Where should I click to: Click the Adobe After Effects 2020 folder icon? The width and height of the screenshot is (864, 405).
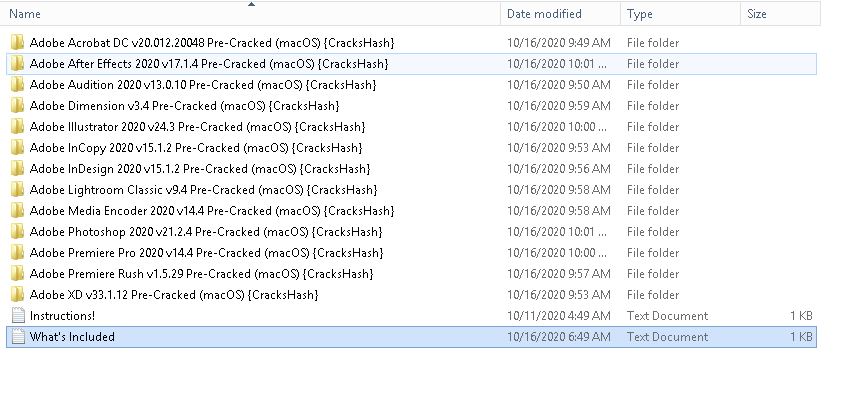17,64
